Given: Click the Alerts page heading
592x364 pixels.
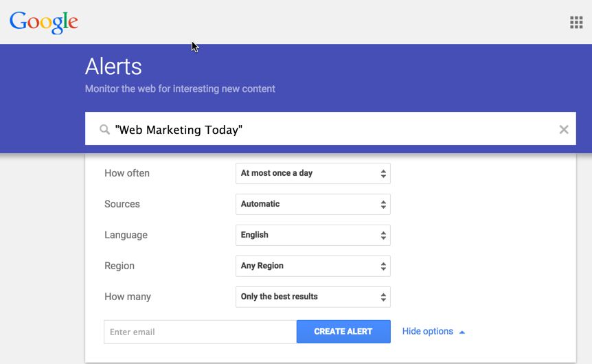Looking at the screenshot, I should click(113, 67).
